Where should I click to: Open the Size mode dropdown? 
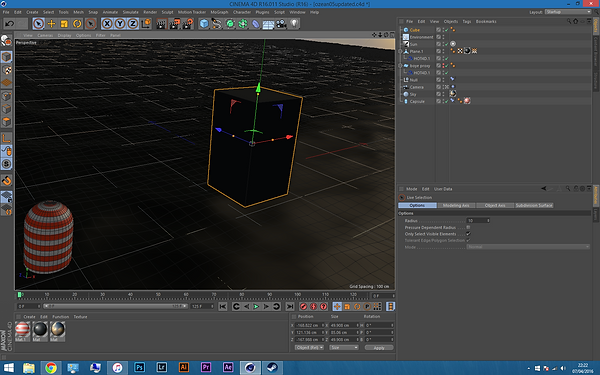[344, 347]
